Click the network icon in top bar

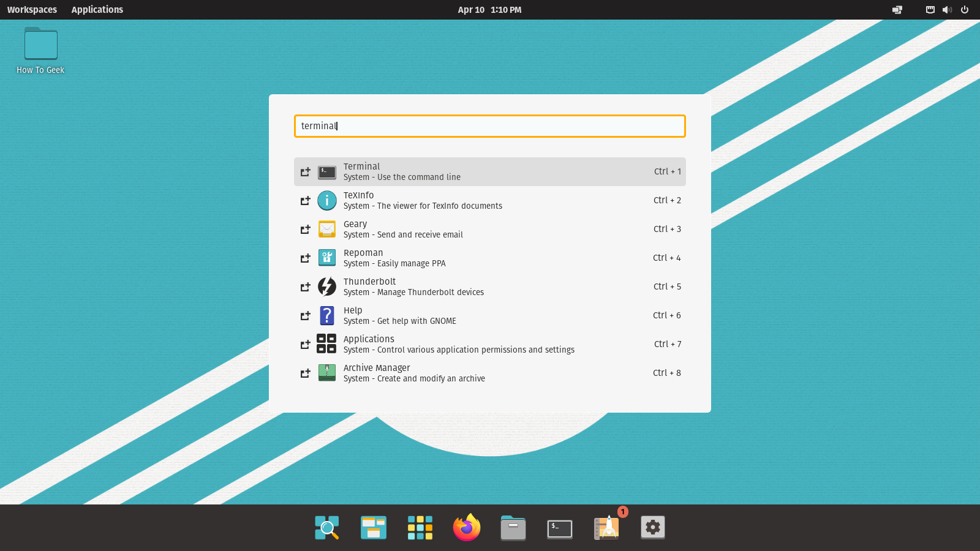[x=930, y=10]
